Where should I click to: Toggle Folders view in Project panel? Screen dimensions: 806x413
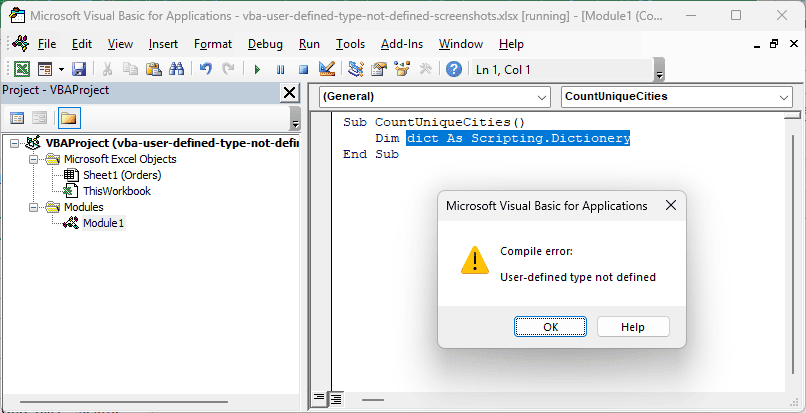click(68, 118)
